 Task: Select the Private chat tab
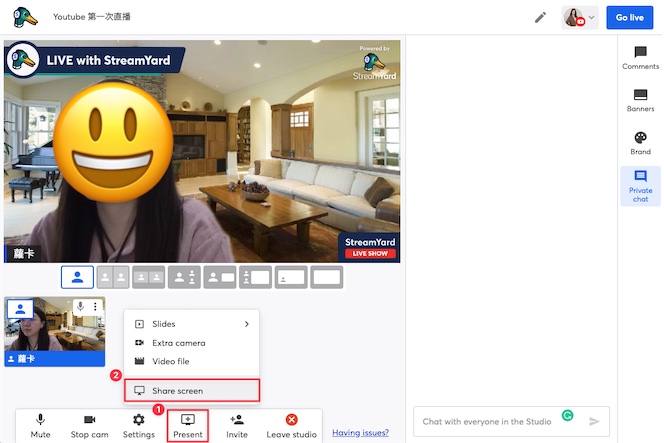(x=640, y=186)
